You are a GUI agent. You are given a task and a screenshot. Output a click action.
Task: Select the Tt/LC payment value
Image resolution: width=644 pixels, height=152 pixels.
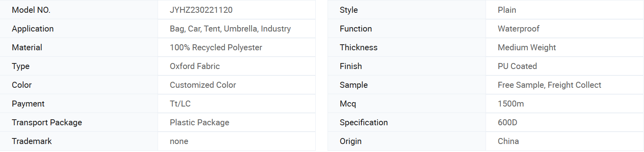coord(180,104)
